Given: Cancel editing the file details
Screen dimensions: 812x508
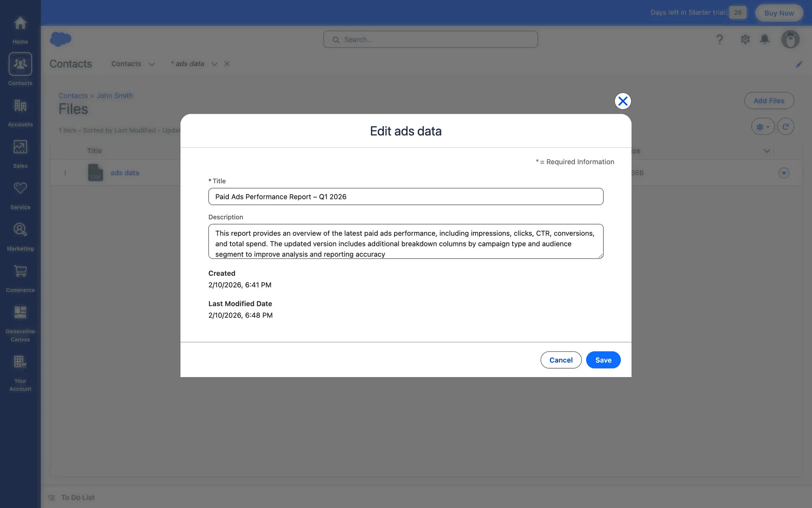Looking at the screenshot, I should point(561,360).
